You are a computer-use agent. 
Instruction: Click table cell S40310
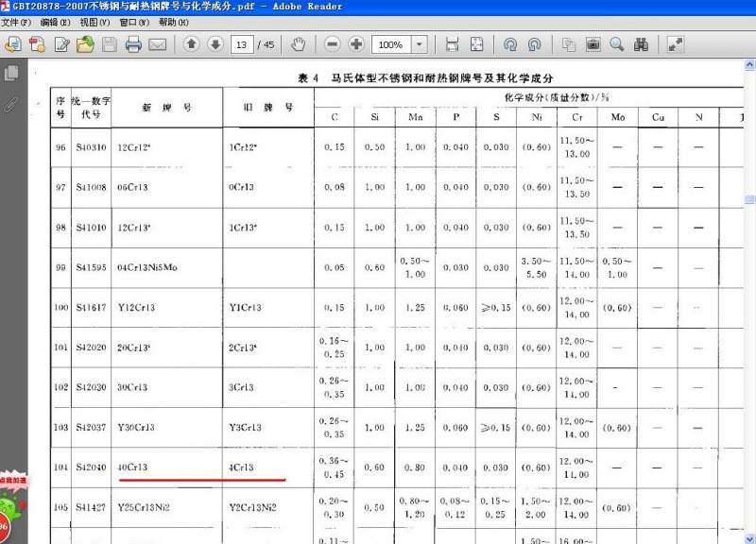click(x=91, y=147)
